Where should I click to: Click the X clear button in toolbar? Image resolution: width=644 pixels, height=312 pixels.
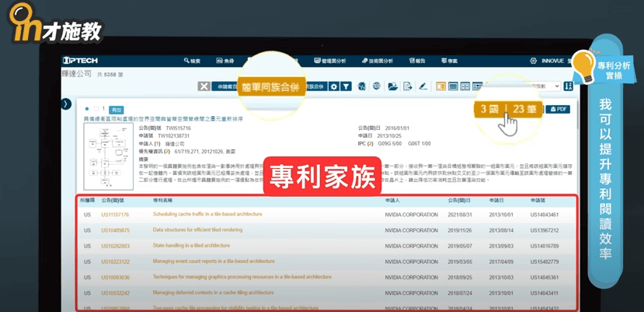204,86
